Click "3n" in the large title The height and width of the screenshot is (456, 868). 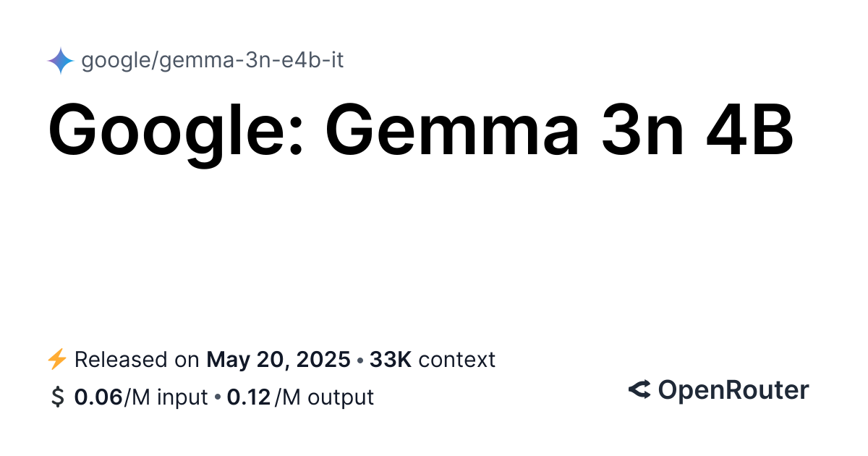(641, 130)
